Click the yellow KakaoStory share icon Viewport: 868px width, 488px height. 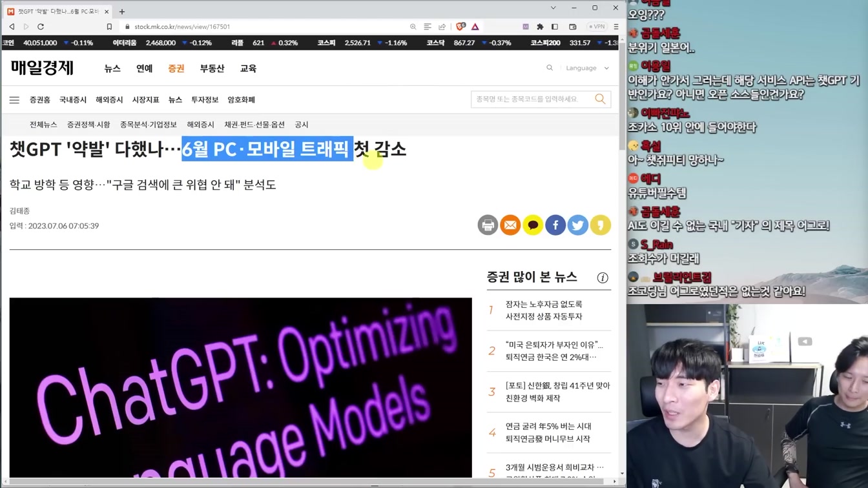pyautogui.click(x=601, y=225)
